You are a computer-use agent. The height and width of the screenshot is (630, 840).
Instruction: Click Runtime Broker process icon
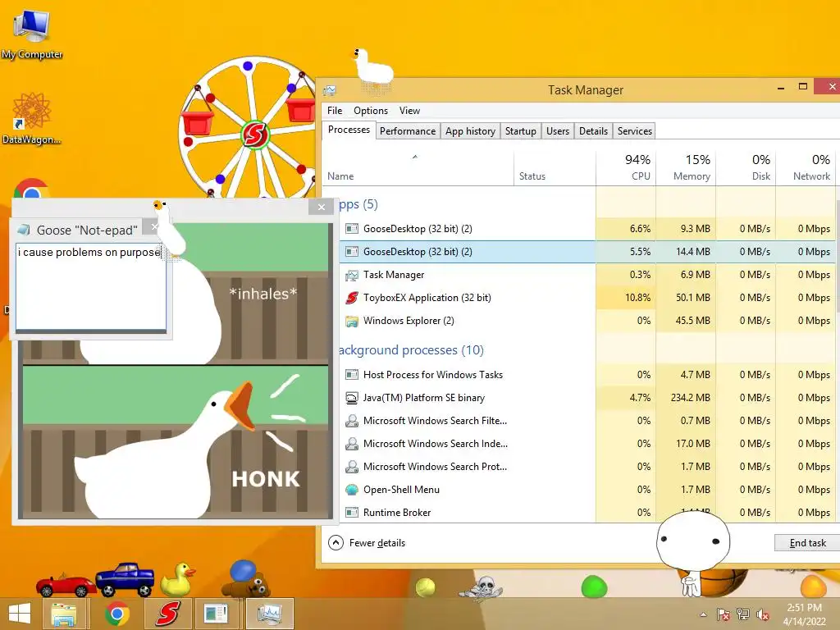351,513
